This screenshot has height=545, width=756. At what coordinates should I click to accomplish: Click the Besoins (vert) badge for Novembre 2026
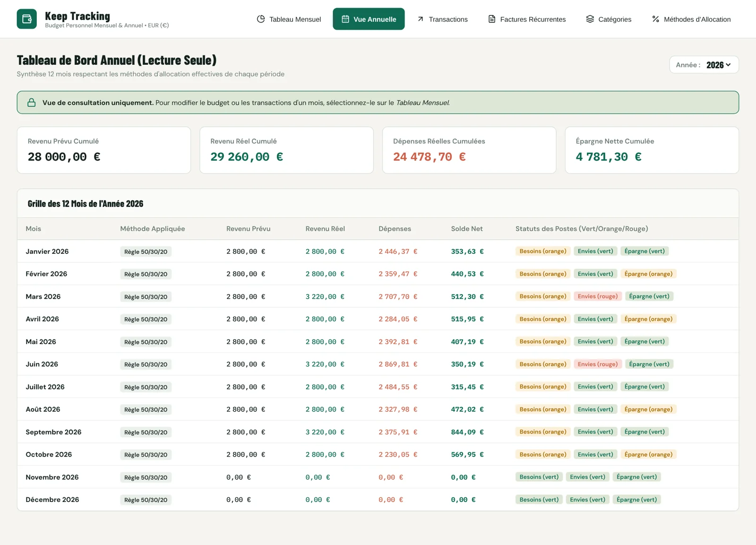tap(539, 477)
